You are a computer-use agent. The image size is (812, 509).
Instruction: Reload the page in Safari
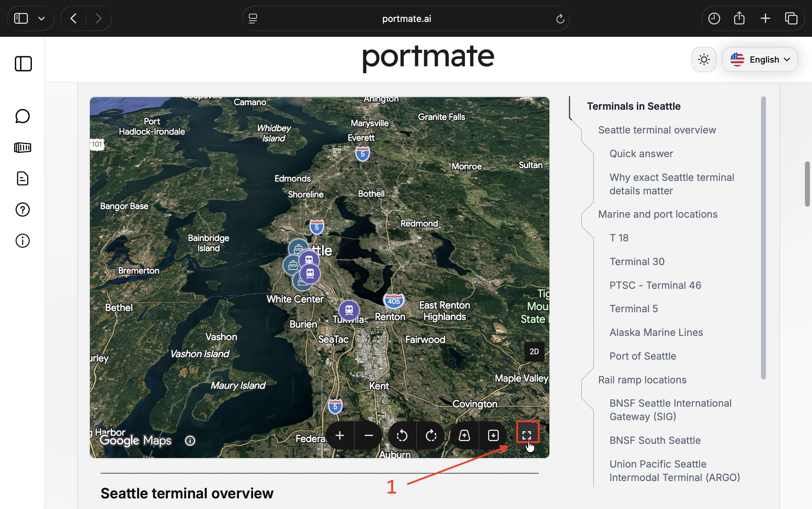[560, 18]
